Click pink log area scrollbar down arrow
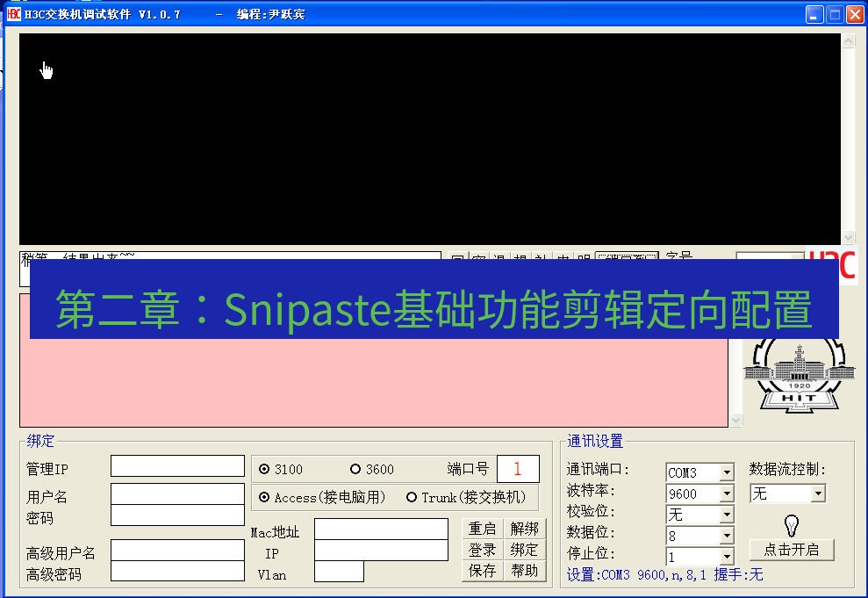This screenshot has height=598, width=868. (735, 420)
